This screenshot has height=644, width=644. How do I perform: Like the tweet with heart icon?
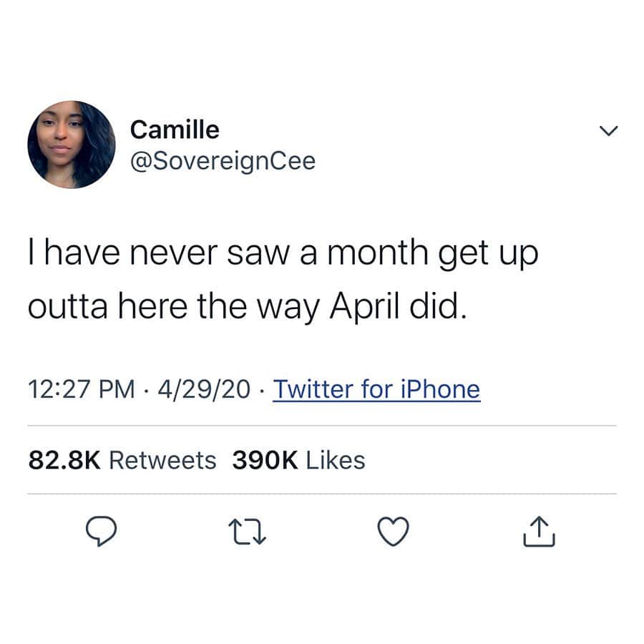(393, 531)
